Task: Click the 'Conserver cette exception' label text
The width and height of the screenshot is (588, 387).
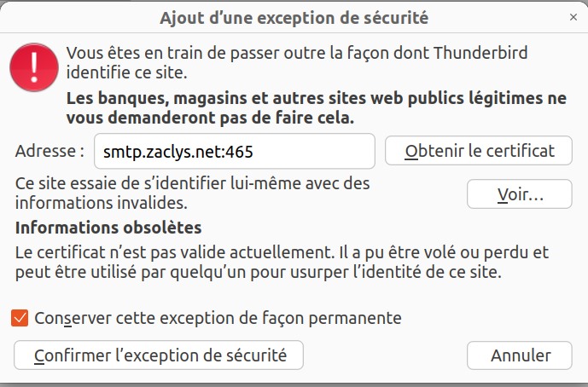Action: coord(218,319)
